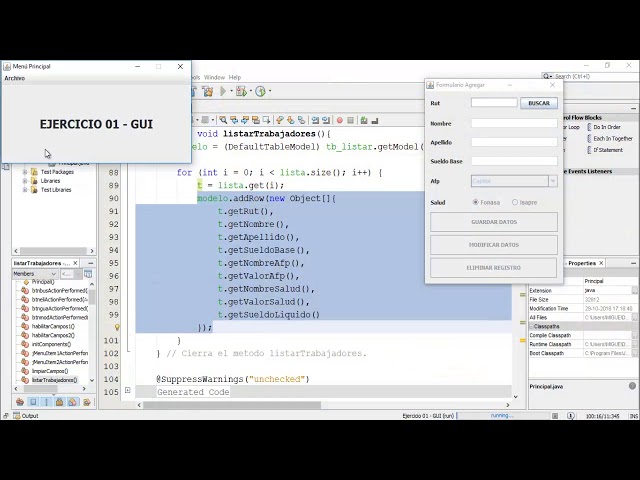Viewport: 640px width, 480px height.
Task: Click Comment editor toolbar icon
Action: tap(364, 120)
